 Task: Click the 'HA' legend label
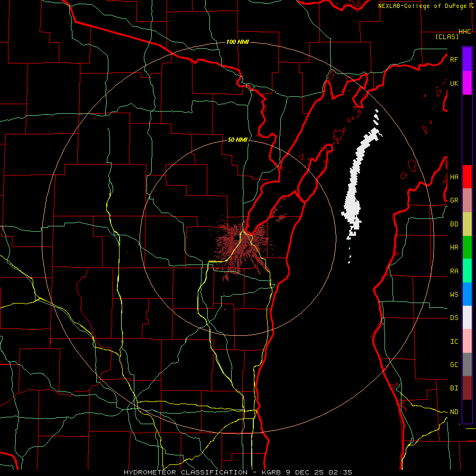click(x=454, y=177)
